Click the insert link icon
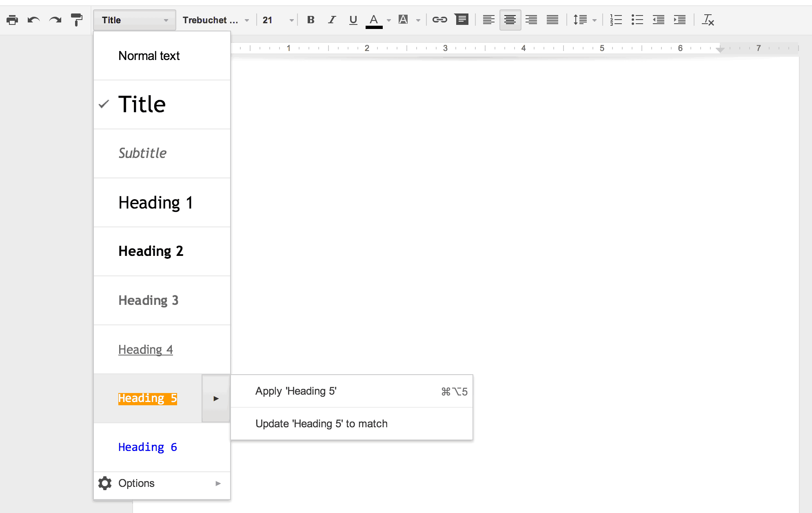This screenshot has width=812, height=513. 440,20
